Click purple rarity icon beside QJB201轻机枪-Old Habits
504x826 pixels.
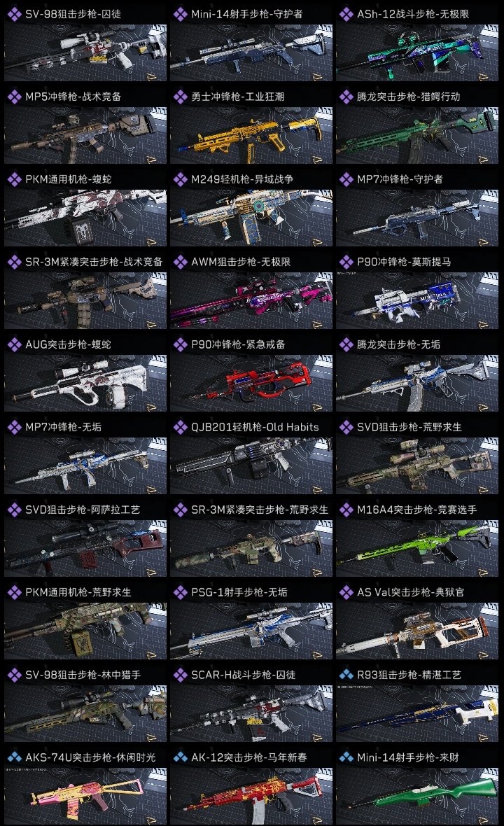point(180,427)
